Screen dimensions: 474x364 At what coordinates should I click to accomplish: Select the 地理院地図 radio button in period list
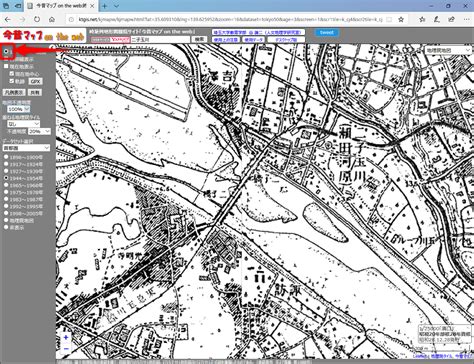click(x=6, y=220)
